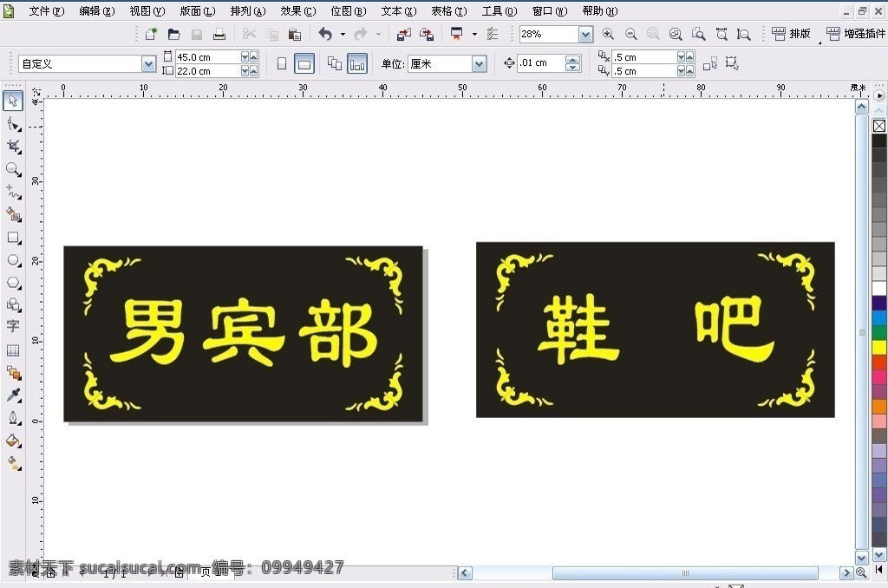Click the 增强插件 button
The image size is (888, 588).
(x=856, y=34)
